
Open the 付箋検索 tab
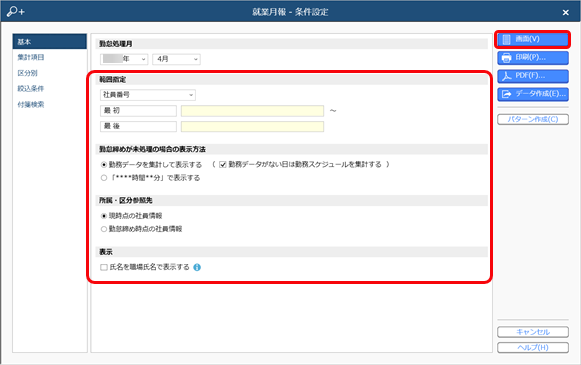pyautogui.click(x=31, y=104)
